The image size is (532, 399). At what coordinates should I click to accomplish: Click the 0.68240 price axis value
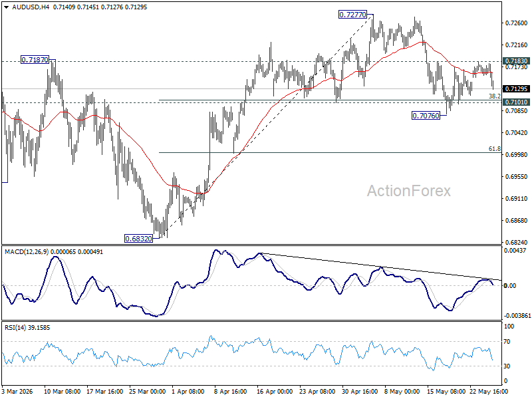pyautogui.click(x=517, y=243)
